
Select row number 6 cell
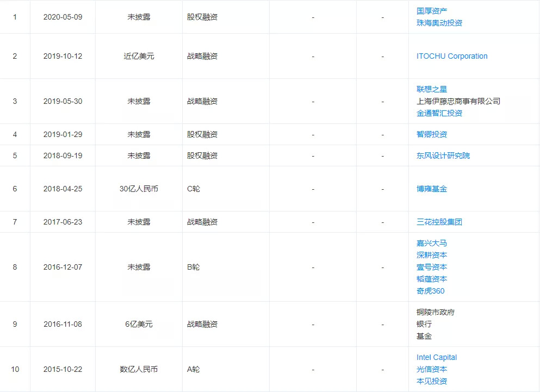(x=15, y=189)
